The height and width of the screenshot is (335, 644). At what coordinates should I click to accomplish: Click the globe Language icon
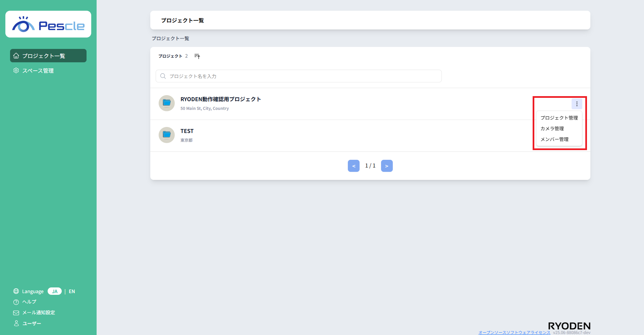pyautogui.click(x=16, y=291)
